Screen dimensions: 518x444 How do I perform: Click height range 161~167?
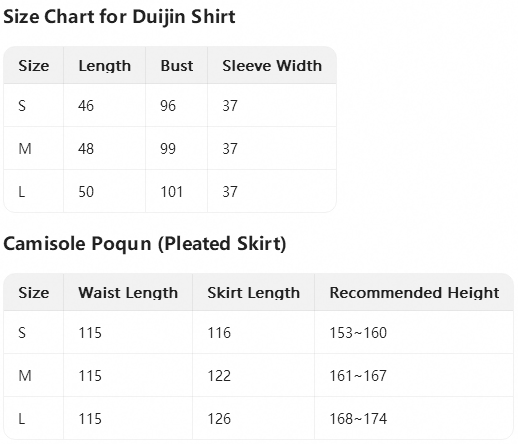point(358,376)
